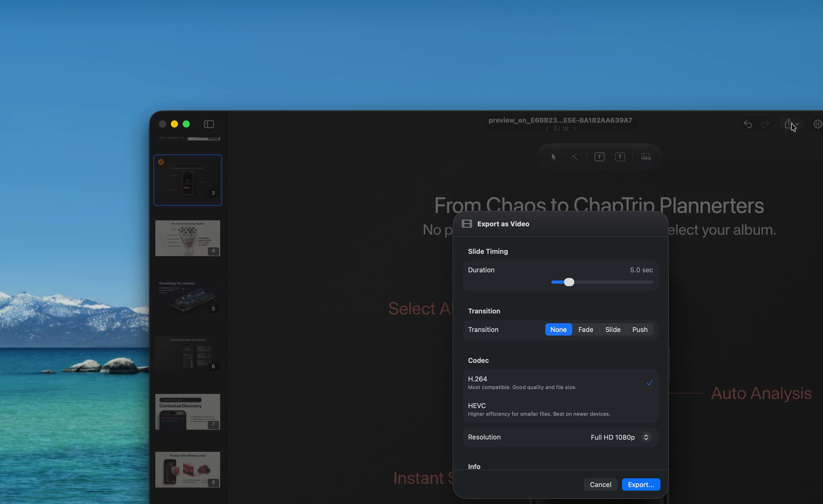
Task: Click the green zoom window button
Action: (186, 124)
